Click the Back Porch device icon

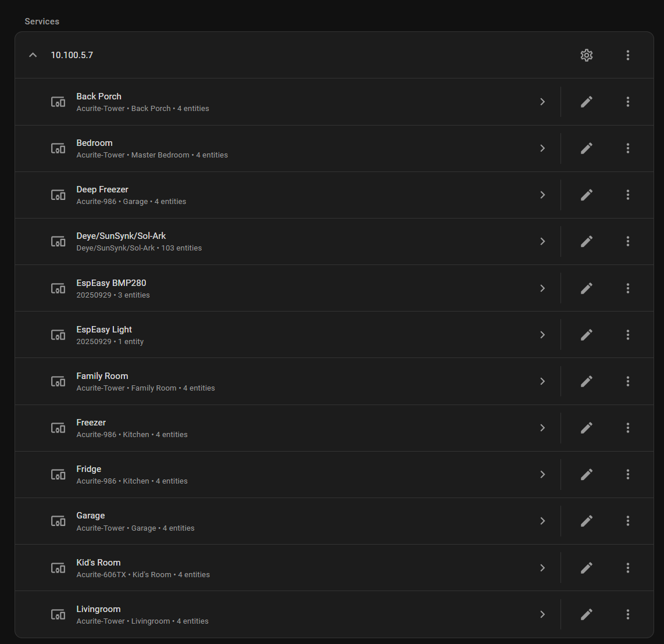(58, 102)
